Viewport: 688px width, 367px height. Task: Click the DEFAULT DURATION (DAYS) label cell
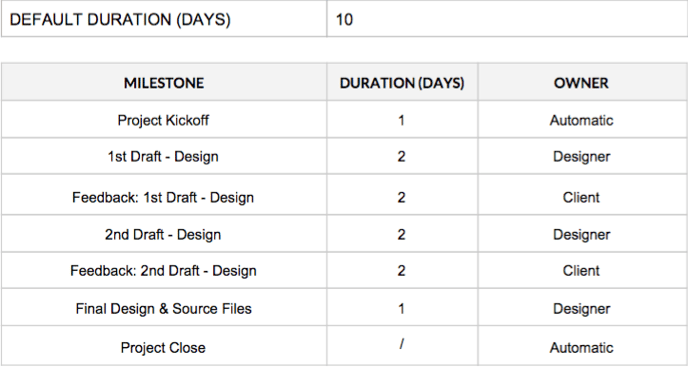(164, 20)
